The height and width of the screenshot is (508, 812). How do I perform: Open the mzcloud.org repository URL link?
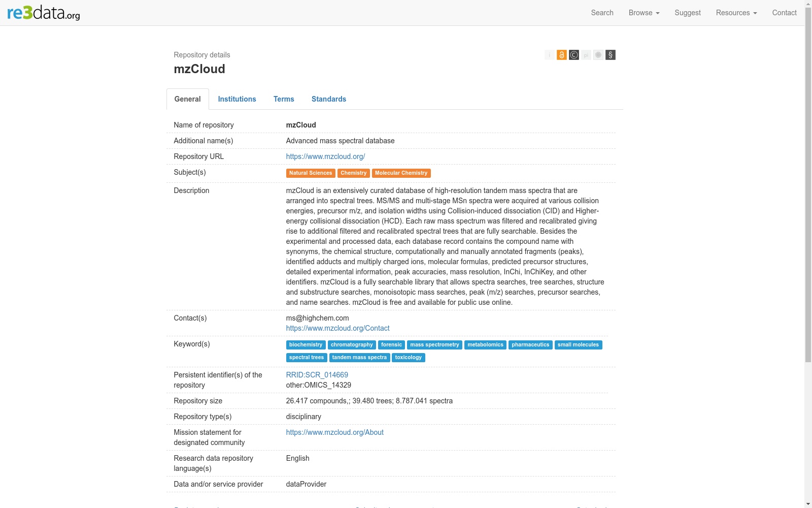(x=325, y=156)
